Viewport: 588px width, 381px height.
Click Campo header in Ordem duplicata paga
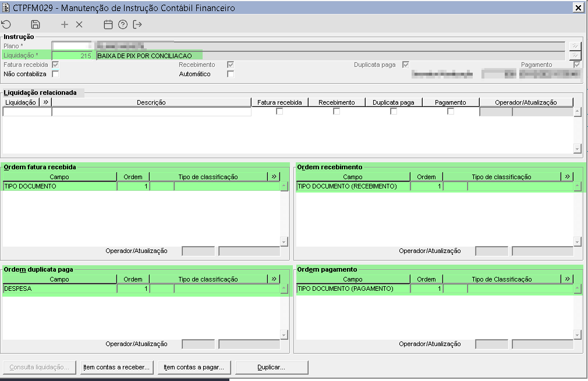(59, 279)
